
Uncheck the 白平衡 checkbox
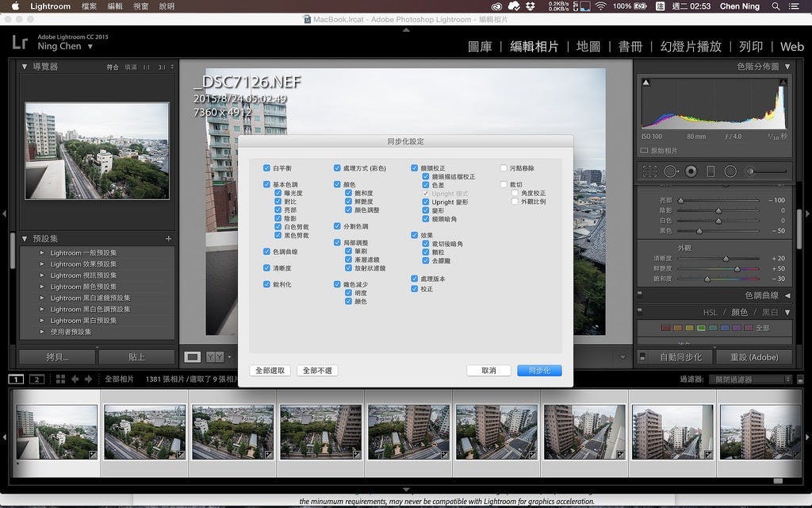[x=266, y=168]
